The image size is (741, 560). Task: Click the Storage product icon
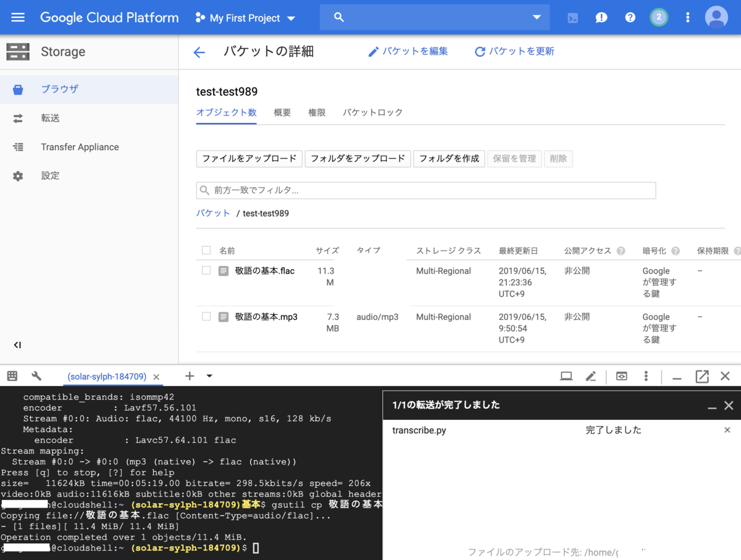18,52
